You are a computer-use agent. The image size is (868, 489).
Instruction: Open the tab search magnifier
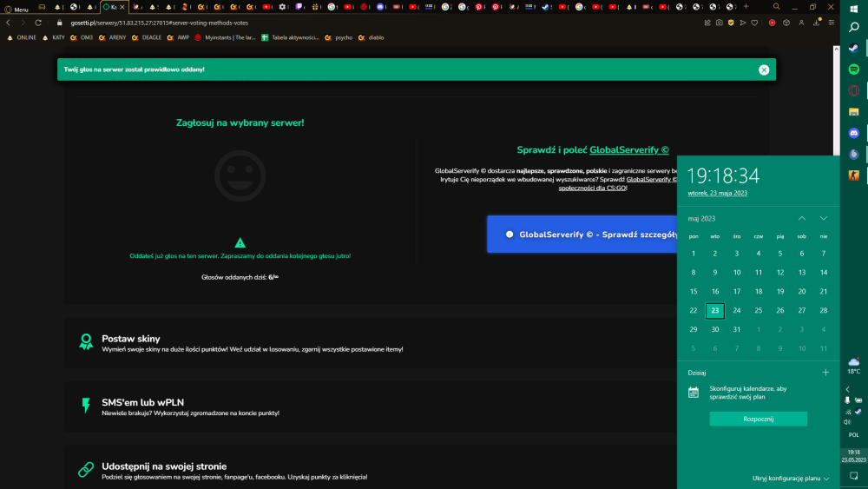pos(777,7)
